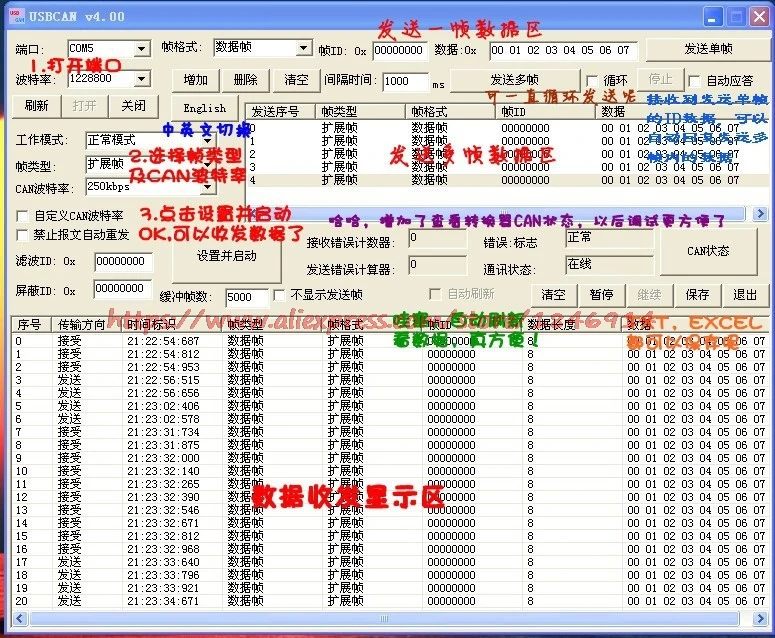Click the CAN状态 button

pyautogui.click(x=708, y=251)
